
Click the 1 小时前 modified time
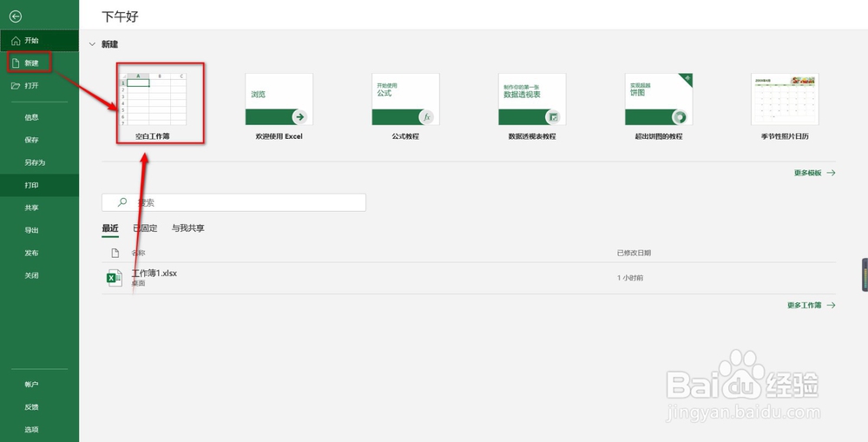coord(630,278)
